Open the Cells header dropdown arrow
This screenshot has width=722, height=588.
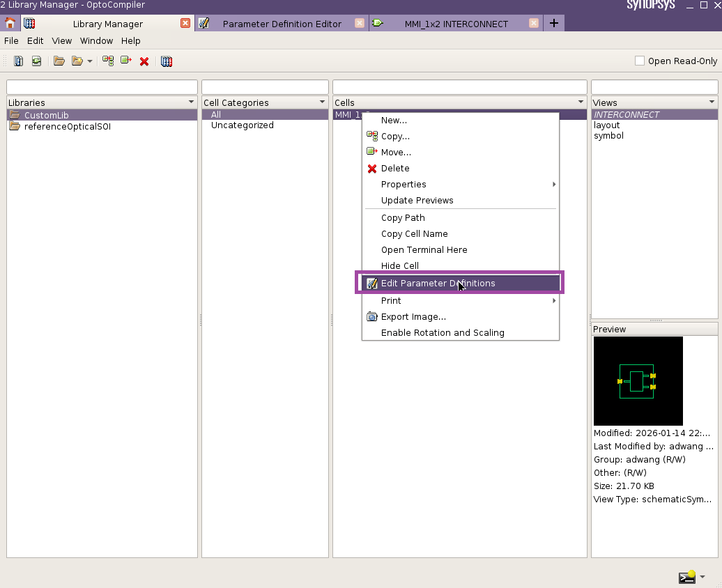[581, 102]
